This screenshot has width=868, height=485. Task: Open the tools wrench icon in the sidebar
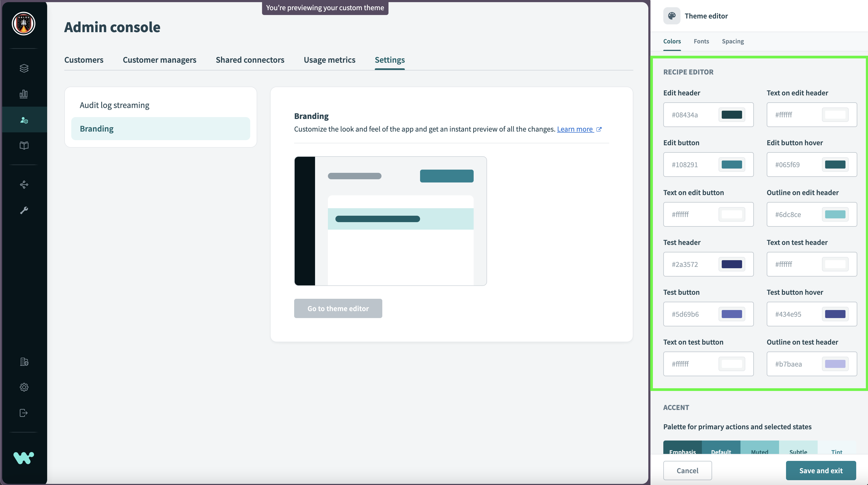click(24, 210)
